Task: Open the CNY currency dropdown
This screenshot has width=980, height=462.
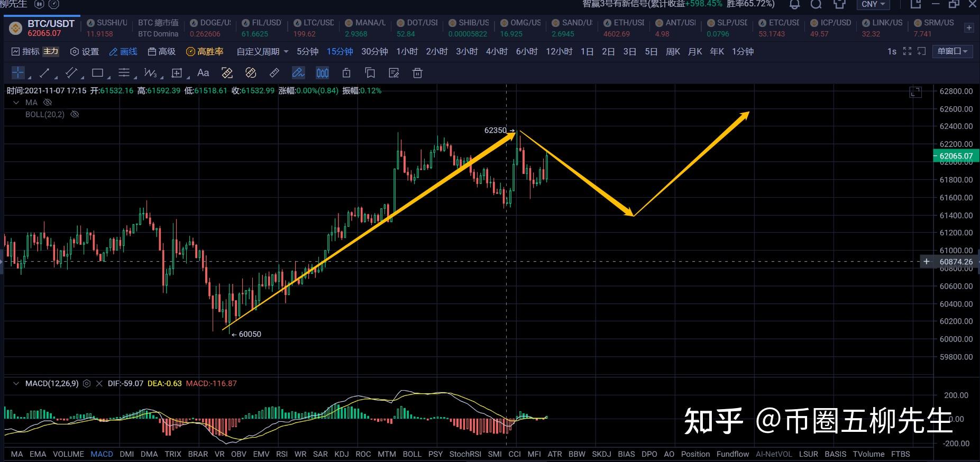Action: (873, 4)
